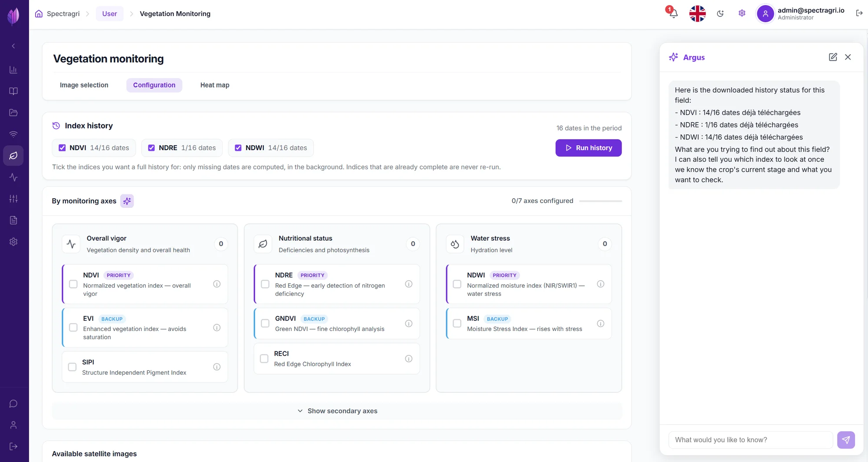Open the folder sidebar icon
This screenshot has height=462, width=868.
[13, 113]
